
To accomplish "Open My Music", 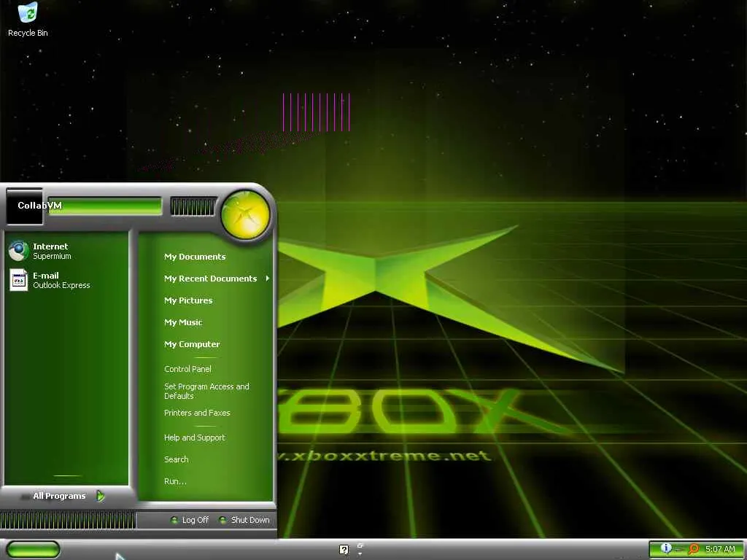I will (x=183, y=322).
